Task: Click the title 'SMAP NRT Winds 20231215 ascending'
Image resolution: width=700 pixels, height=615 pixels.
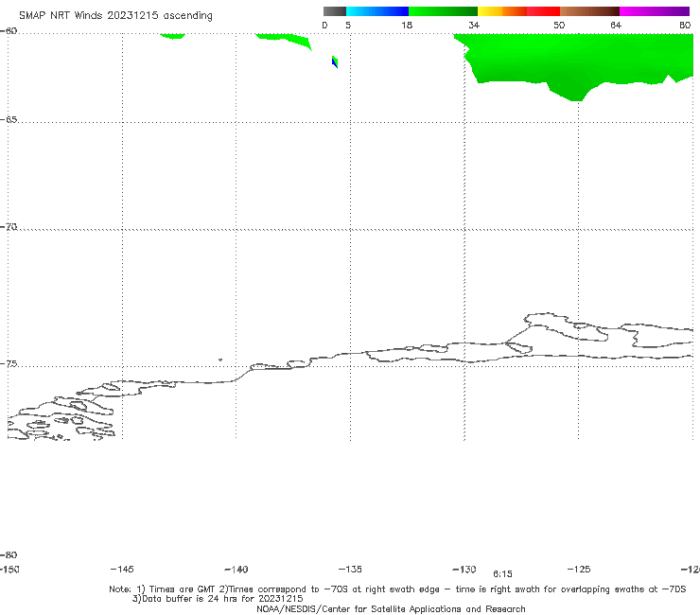Action: [115, 15]
